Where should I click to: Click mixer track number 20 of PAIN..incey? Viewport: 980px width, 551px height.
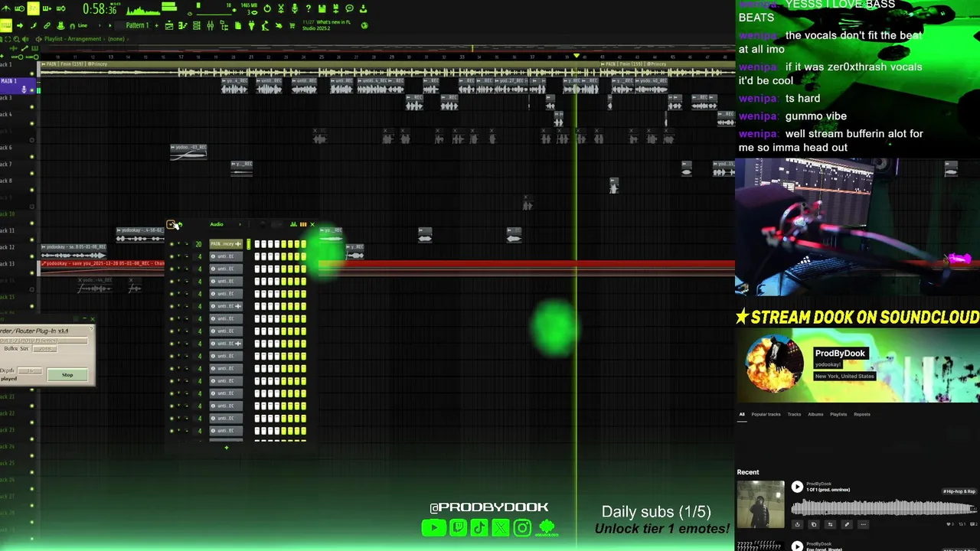coord(198,244)
